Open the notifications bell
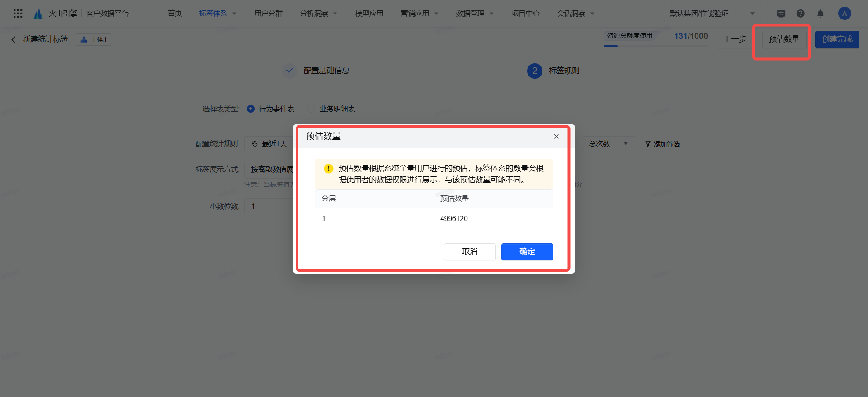 pyautogui.click(x=821, y=14)
